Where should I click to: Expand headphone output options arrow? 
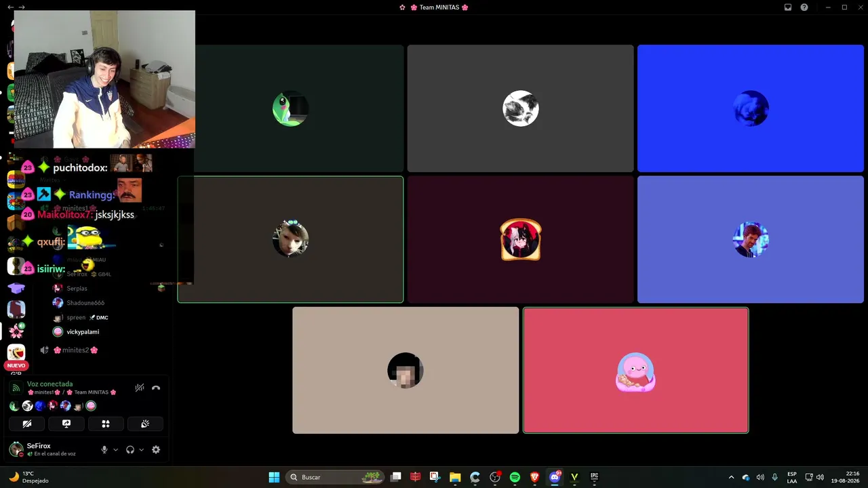141,449
